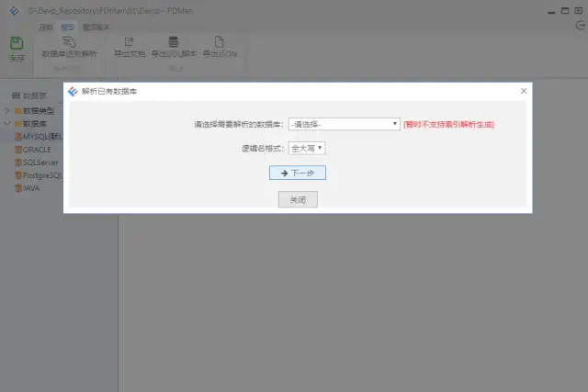Select the JAVA item in tree
Viewport: 588px width, 392px height.
[x=31, y=187]
